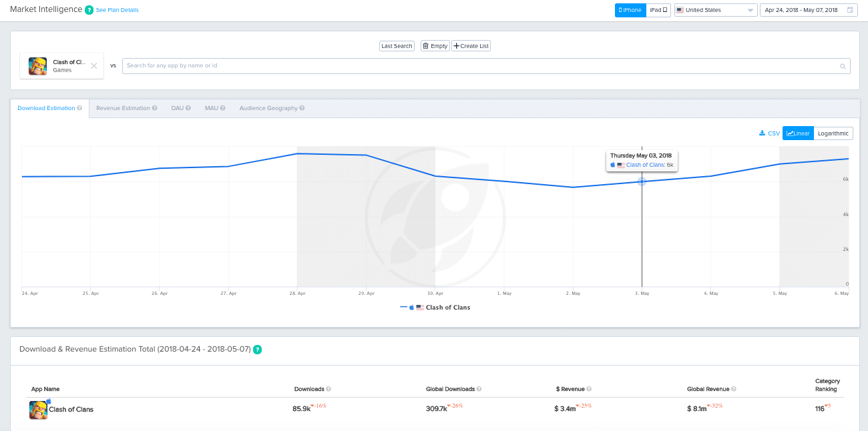Click help icon beside $ Revenue header
This screenshot has height=431, width=868.
click(590, 389)
